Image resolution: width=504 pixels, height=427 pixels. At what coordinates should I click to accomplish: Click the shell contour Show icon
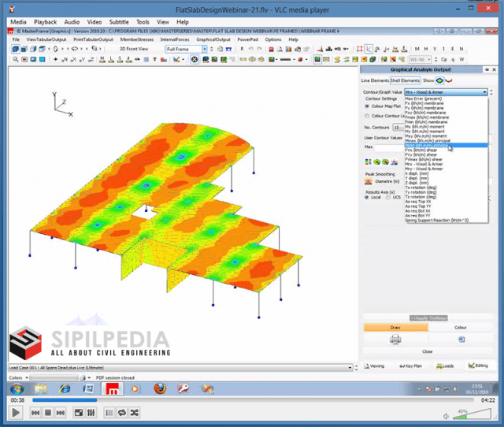click(x=439, y=80)
